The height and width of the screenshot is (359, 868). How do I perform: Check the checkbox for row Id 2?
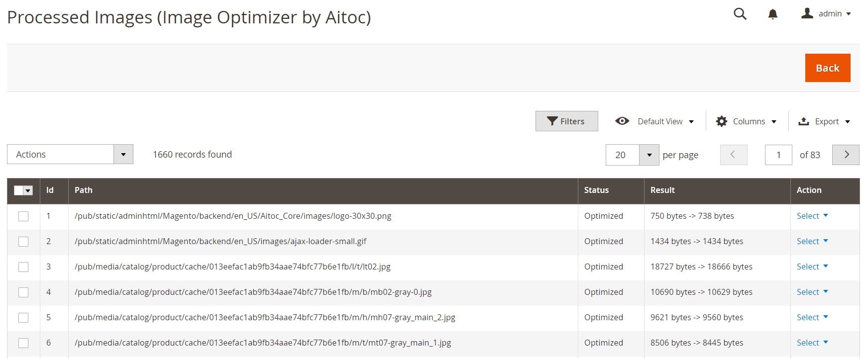click(x=23, y=242)
